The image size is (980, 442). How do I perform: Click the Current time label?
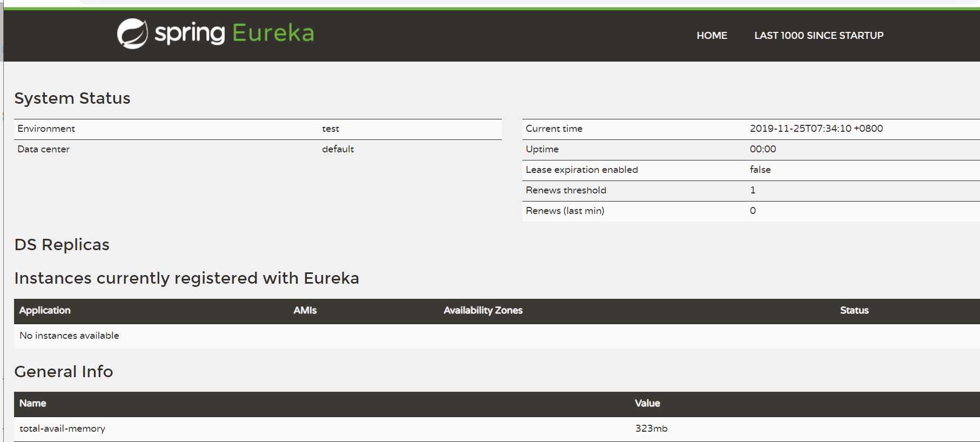(x=554, y=129)
